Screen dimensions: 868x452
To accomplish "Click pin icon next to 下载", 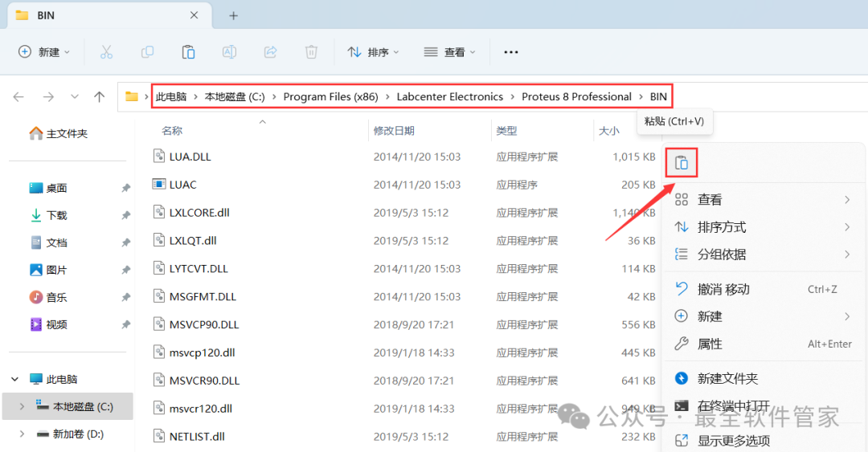I will pyautogui.click(x=125, y=215).
